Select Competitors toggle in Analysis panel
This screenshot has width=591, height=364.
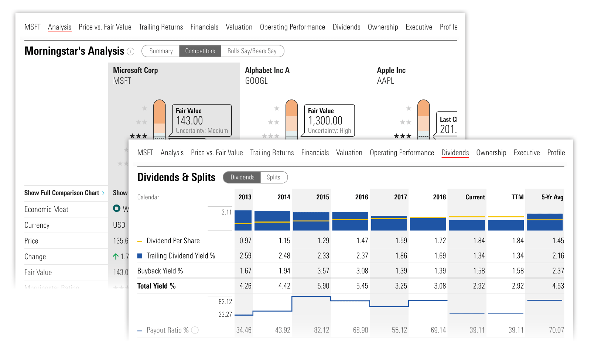pyautogui.click(x=200, y=51)
